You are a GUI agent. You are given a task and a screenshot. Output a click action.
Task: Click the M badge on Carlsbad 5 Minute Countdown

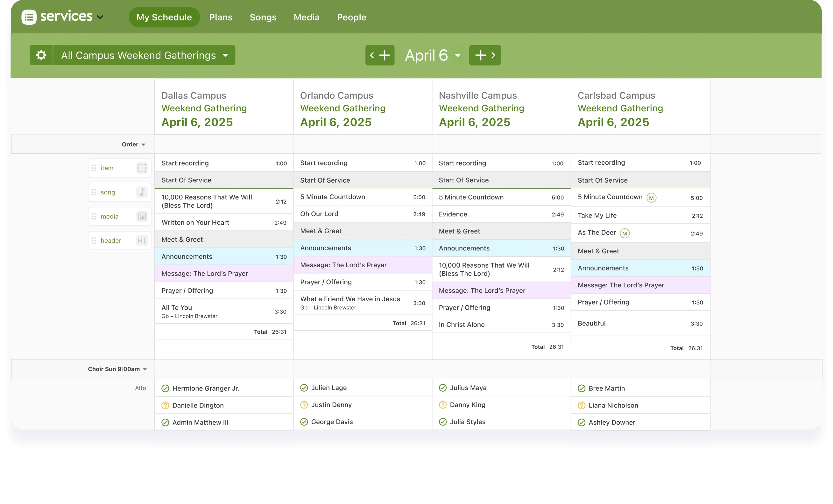coord(651,198)
